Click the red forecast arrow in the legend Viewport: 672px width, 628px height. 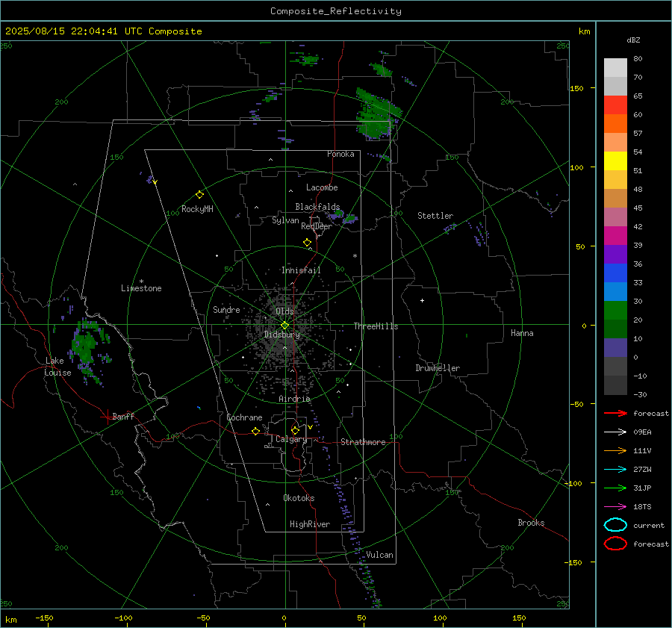615,413
